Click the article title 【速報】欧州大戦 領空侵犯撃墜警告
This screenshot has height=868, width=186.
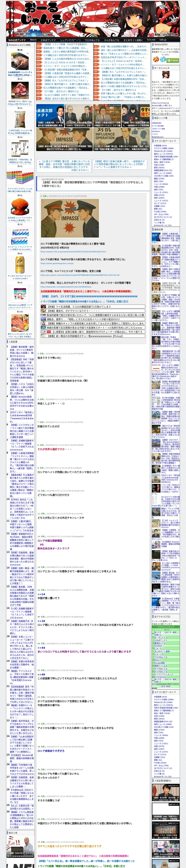pyautogui.click(x=92, y=184)
